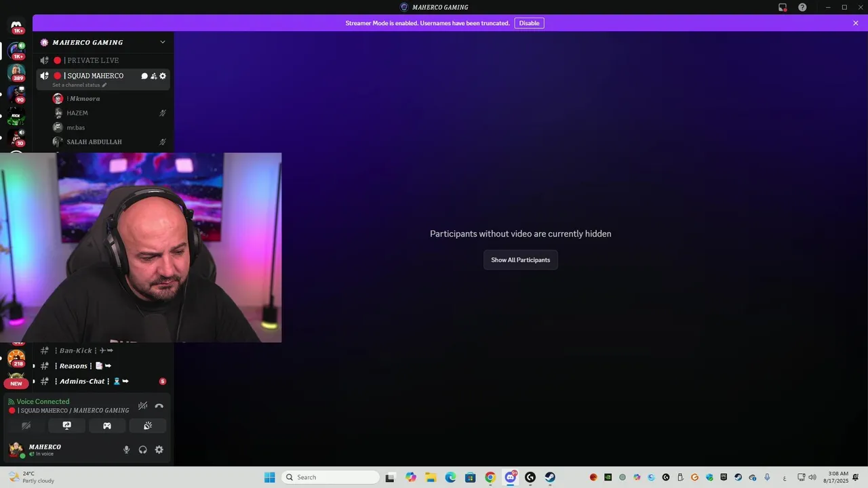Open Windows Start menu
The image size is (868, 488).
click(269, 477)
